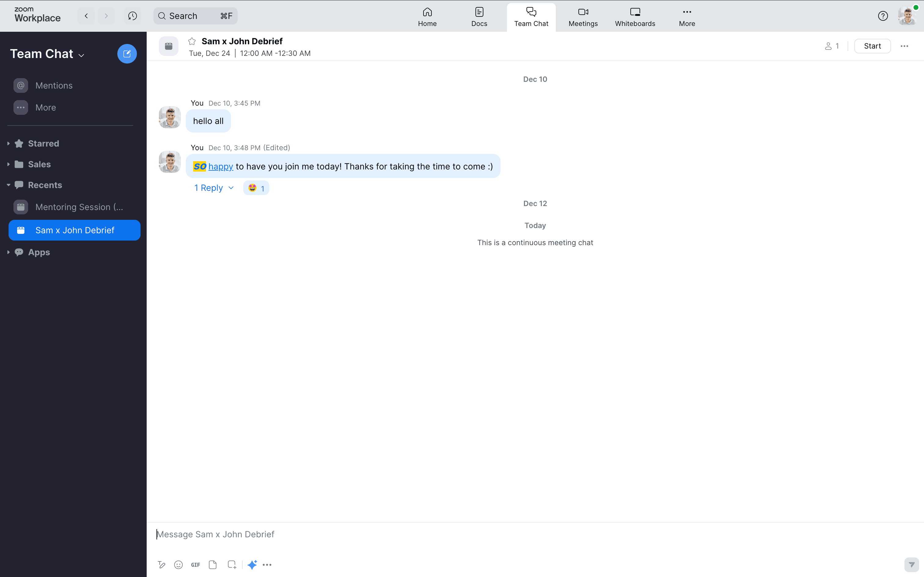Star the Sam x John Debrief chat

click(x=192, y=41)
